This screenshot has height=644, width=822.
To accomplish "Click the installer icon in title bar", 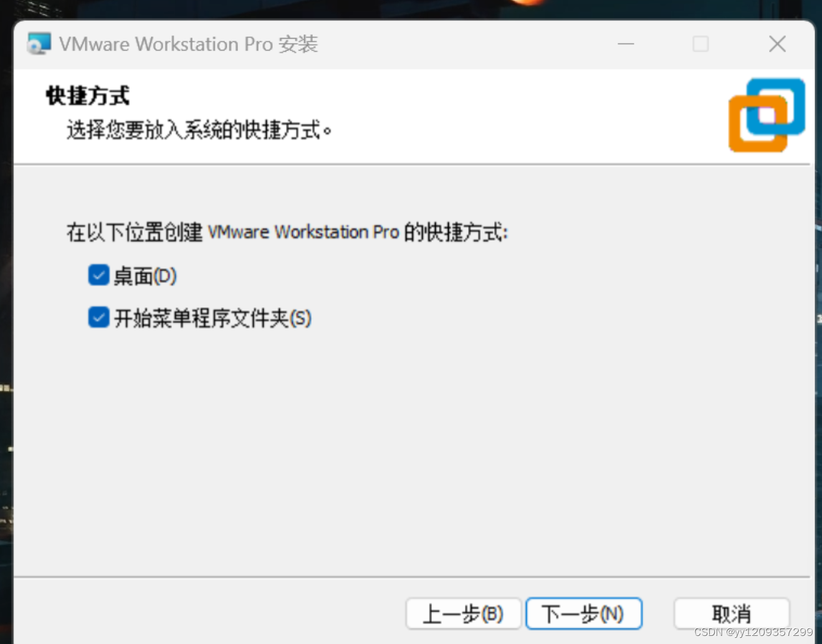I will click(x=39, y=44).
